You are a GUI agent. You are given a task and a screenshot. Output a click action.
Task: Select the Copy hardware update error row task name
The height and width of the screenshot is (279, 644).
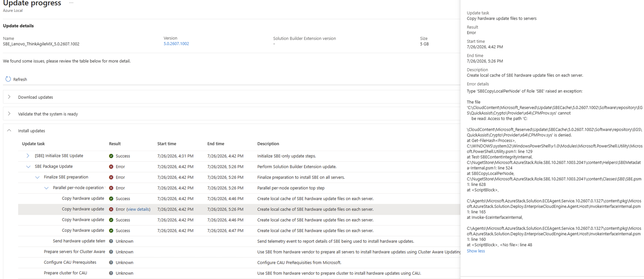click(83, 209)
